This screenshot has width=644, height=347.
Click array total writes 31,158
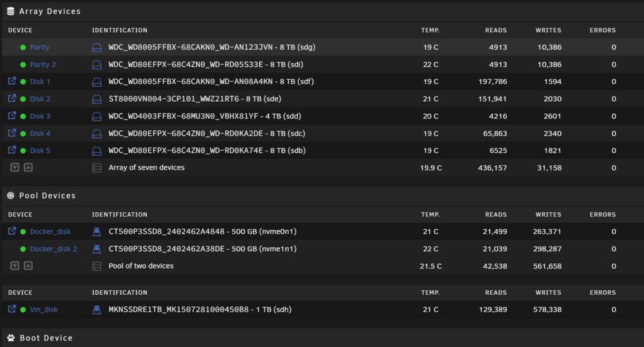[549, 168]
